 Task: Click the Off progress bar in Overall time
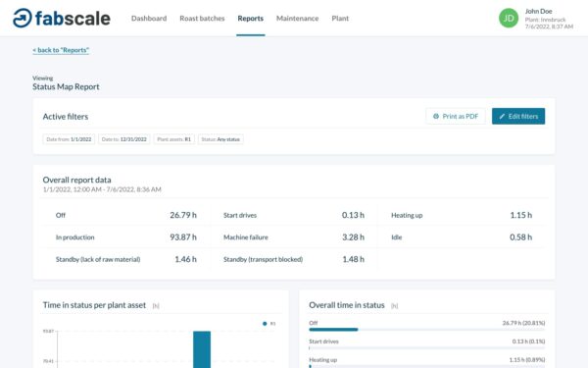[x=426, y=330]
